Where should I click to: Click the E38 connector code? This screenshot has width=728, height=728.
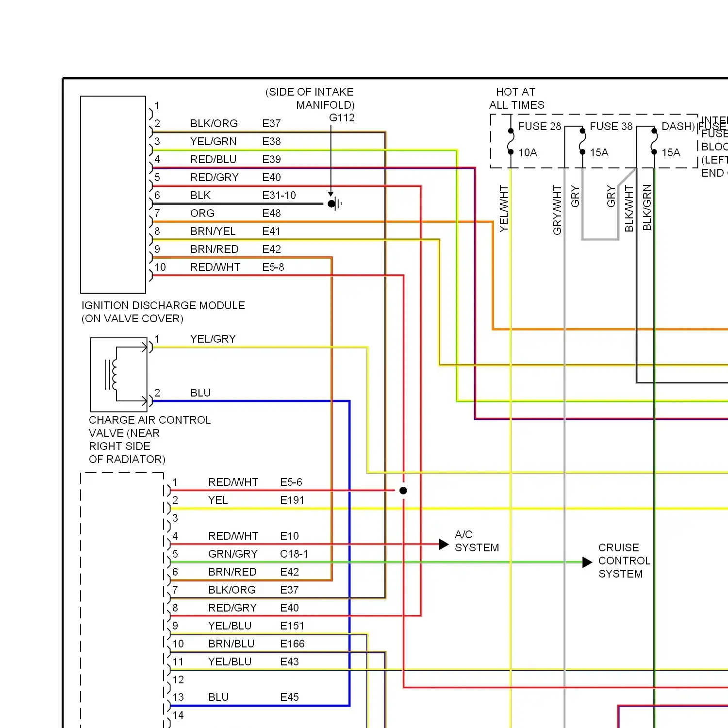point(271,142)
